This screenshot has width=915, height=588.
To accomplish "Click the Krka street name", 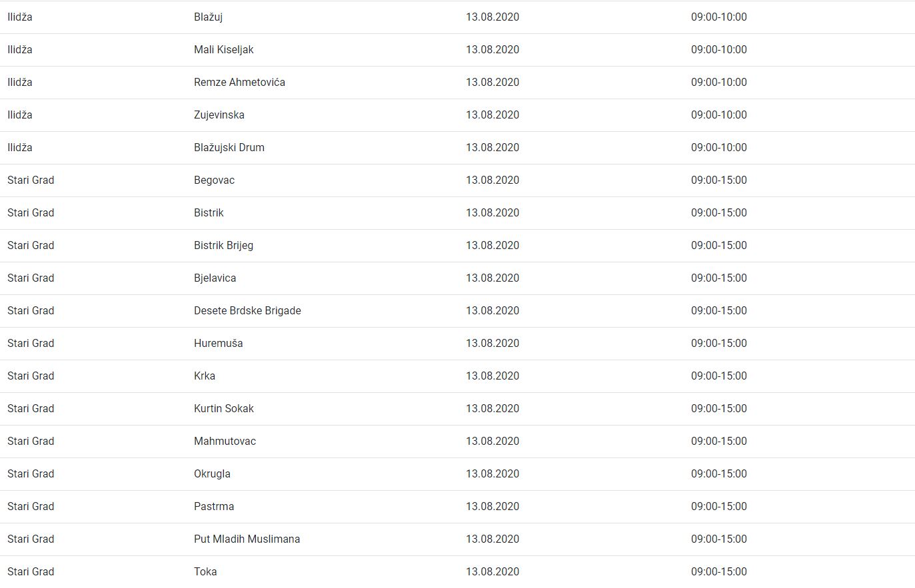I will coord(204,376).
